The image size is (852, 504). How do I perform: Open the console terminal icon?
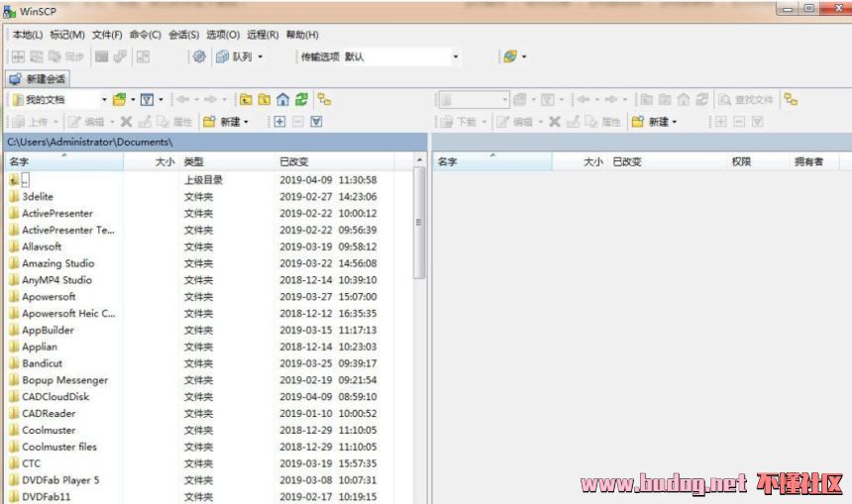[x=102, y=56]
